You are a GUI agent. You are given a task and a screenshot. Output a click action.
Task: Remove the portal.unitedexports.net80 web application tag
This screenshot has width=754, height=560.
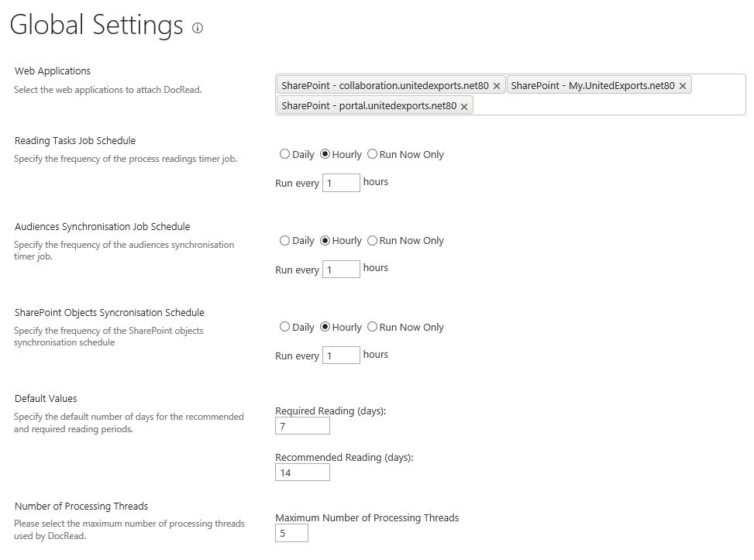[x=464, y=106]
